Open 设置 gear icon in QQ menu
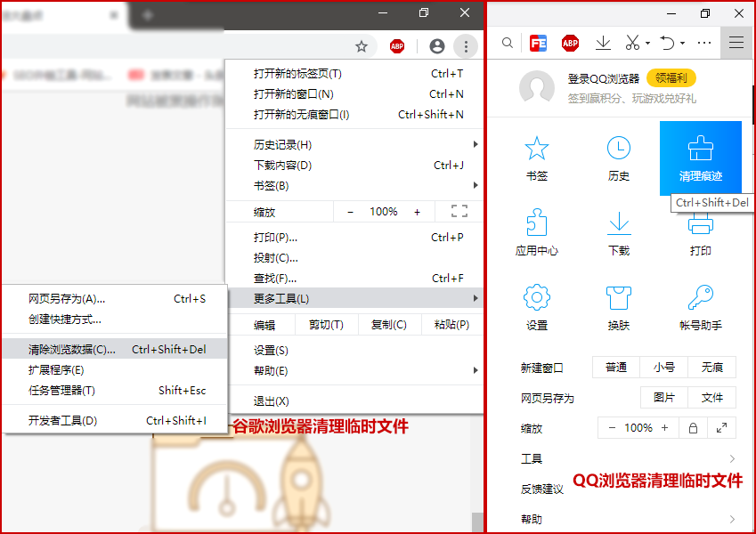Image resolution: width=756 pixels, height=534 pixels. click(537, 297)
